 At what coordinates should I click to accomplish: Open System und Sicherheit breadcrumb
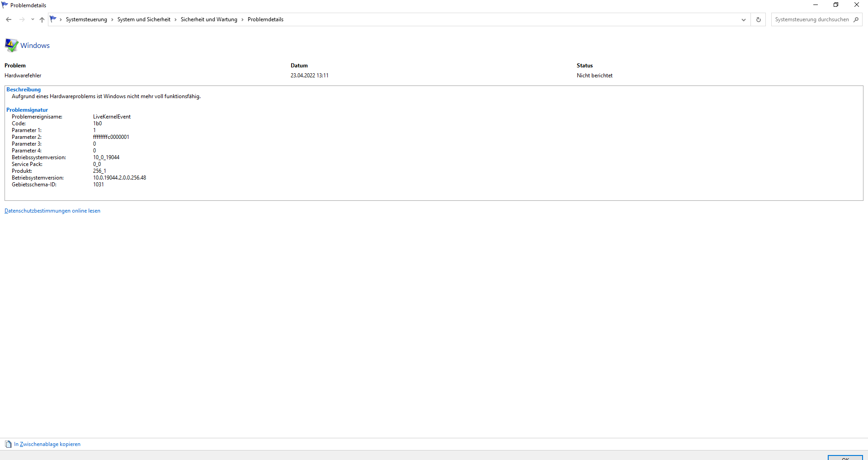pos(144,19)
